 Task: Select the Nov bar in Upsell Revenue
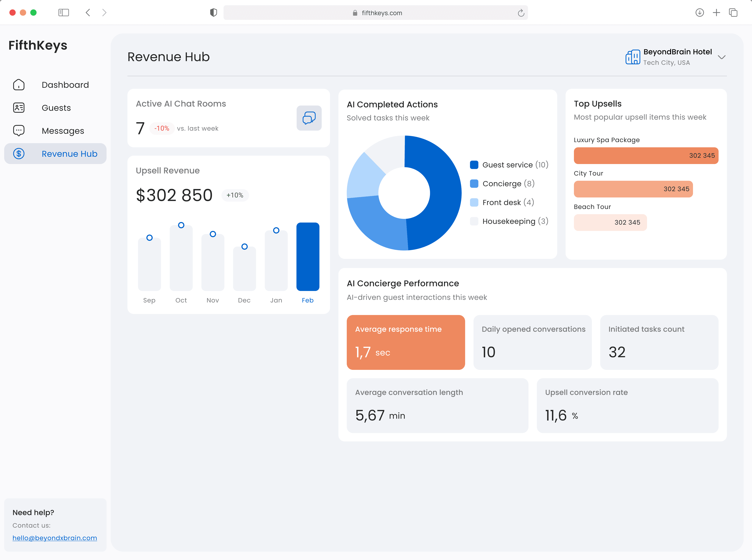pyautogui.click(x=213, y=262)
